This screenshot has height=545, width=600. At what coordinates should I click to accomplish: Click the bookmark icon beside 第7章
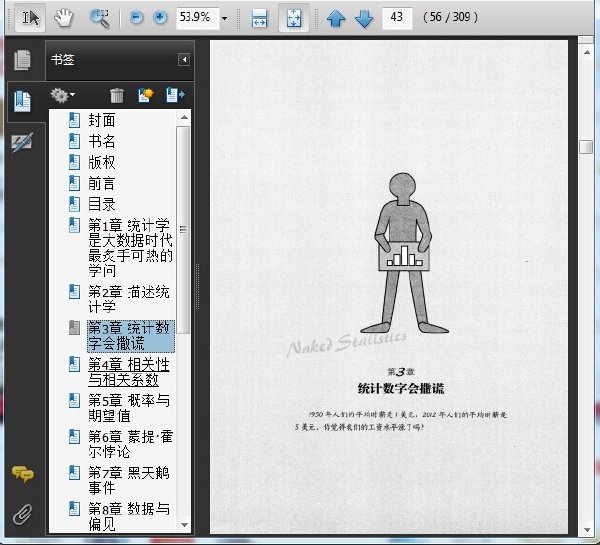[x=74, y=473]
